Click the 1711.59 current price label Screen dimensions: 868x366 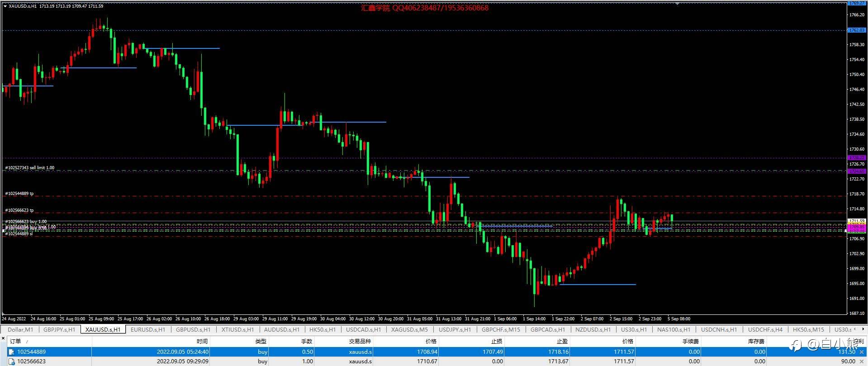pyautogui.click(x=856, y=221)
